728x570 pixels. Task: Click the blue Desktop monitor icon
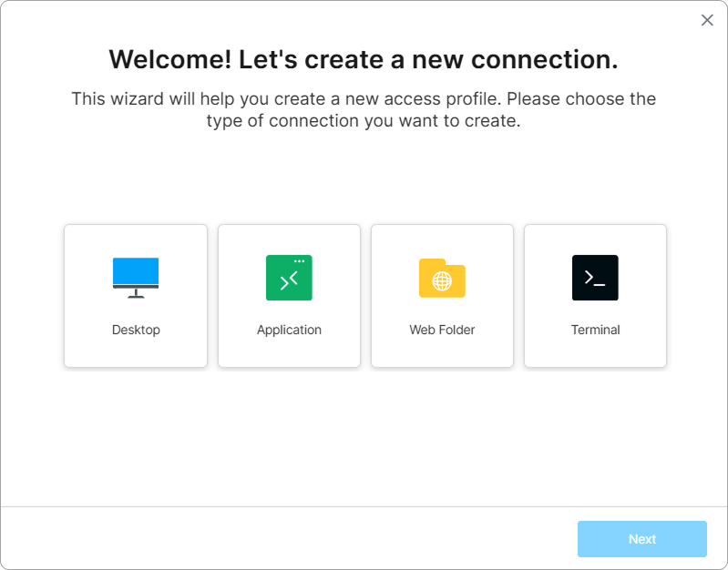coord(136,273)
